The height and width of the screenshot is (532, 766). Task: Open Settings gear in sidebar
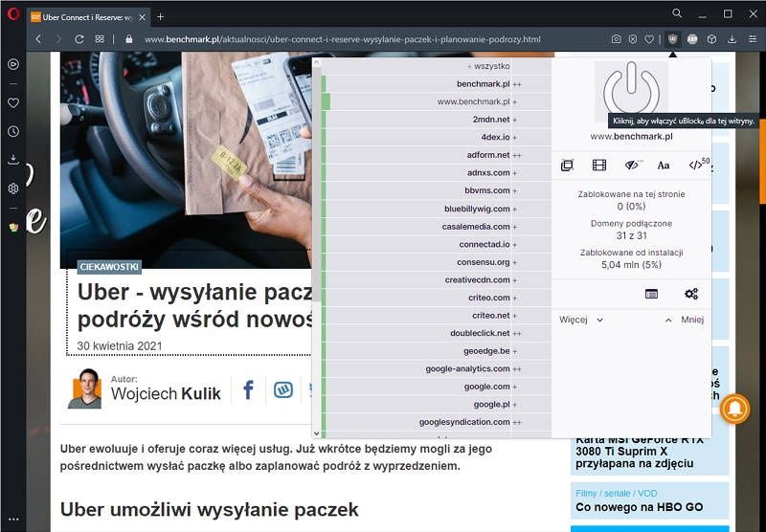pos(13,188)
